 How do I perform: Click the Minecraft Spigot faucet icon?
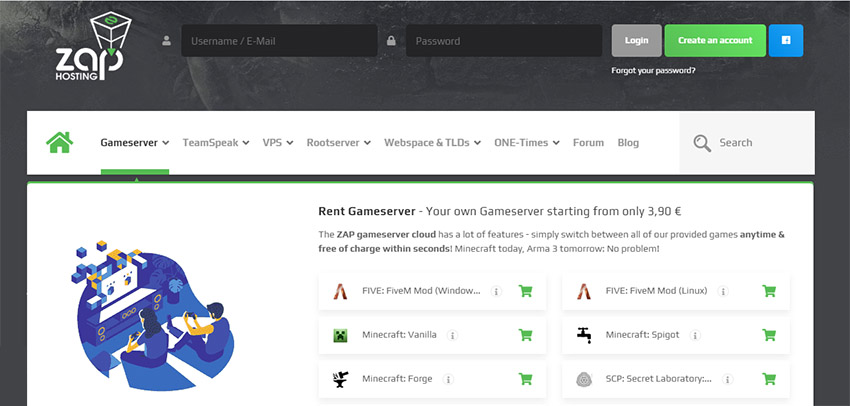[583, 336]
